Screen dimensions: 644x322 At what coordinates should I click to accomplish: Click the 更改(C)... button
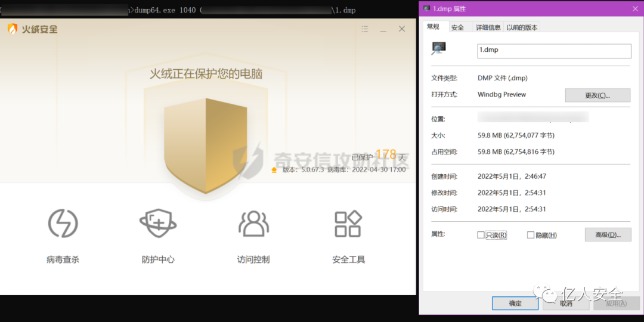tap(597, 95)
